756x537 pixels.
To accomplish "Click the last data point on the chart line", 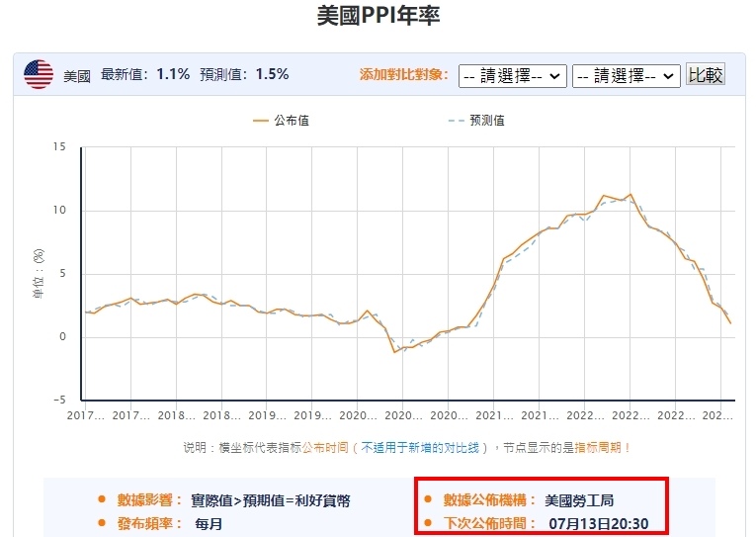I will 730,323.
